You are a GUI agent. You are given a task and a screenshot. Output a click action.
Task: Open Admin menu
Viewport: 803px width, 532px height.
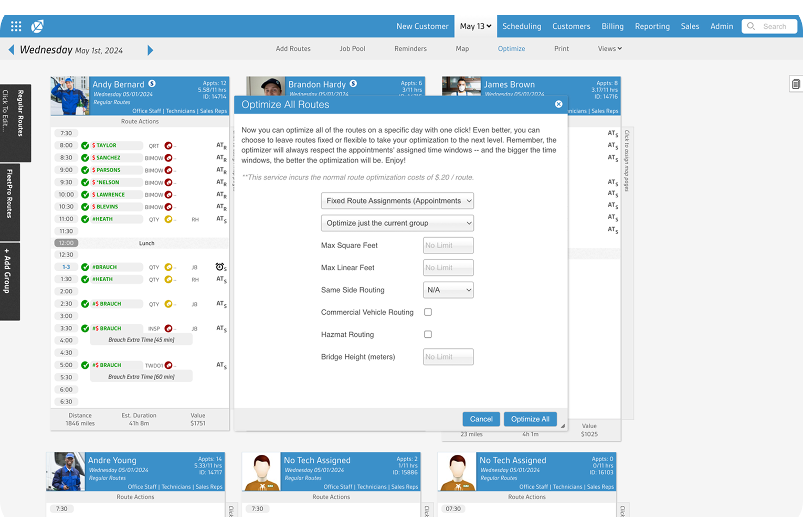pos(722,26)
